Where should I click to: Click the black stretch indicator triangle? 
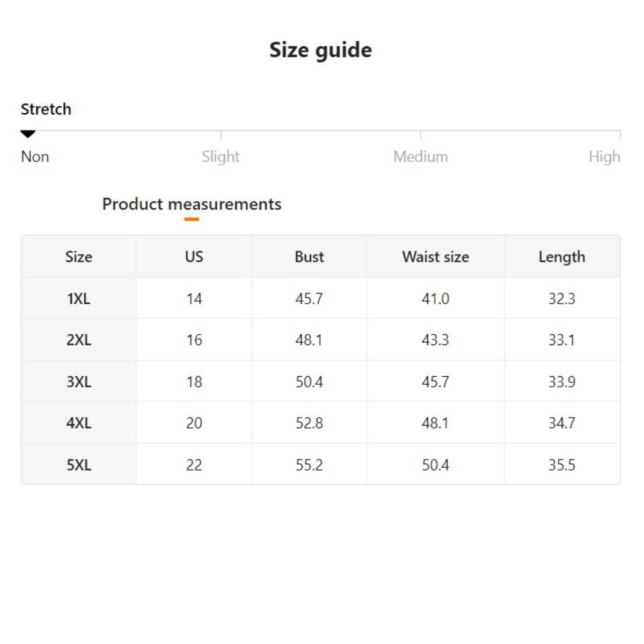[x=28, y=134]
